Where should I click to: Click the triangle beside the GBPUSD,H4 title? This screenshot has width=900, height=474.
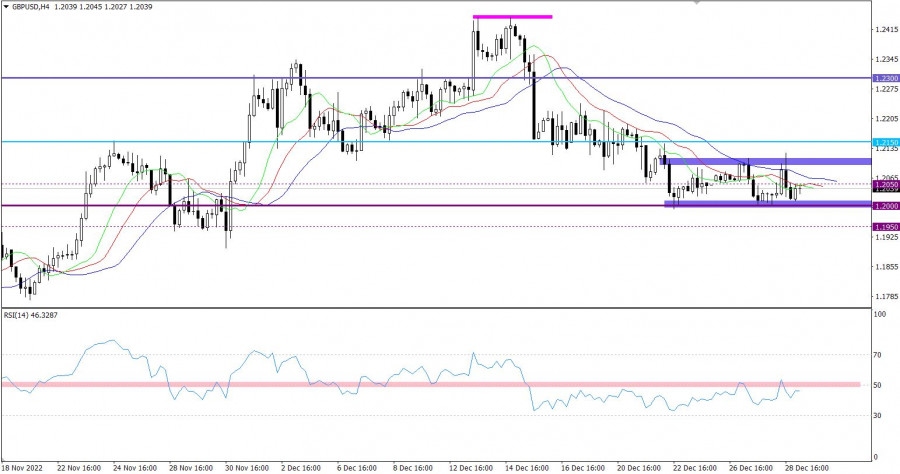[x=6, y=5]
